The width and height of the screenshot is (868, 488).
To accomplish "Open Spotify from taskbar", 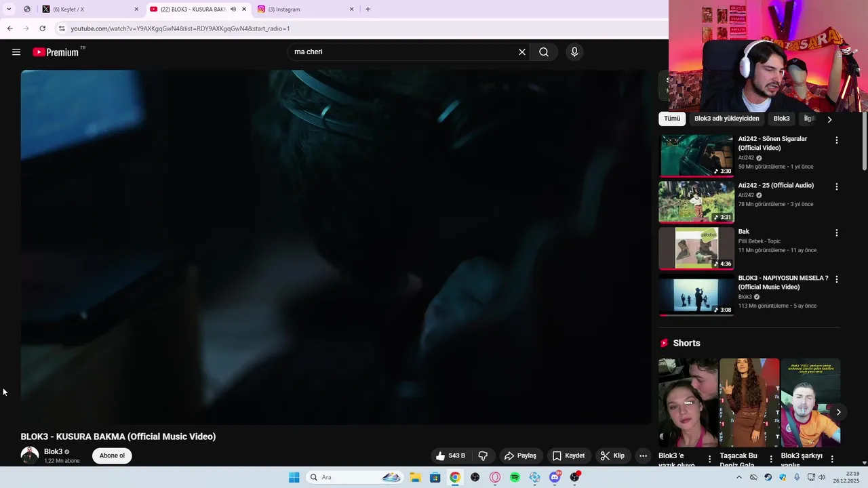I will coord(515,477).
